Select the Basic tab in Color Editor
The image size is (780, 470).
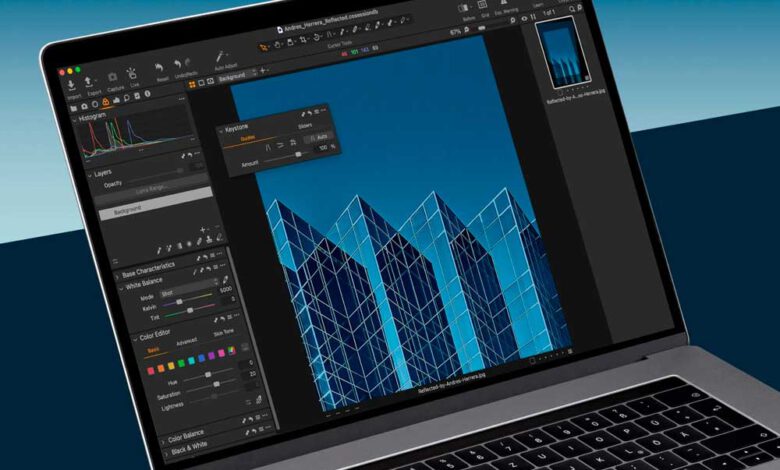point(153,351)
